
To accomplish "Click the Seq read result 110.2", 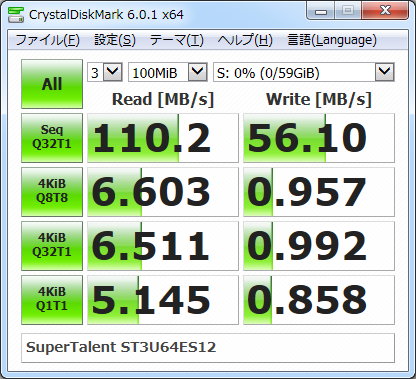I will 163,138.
